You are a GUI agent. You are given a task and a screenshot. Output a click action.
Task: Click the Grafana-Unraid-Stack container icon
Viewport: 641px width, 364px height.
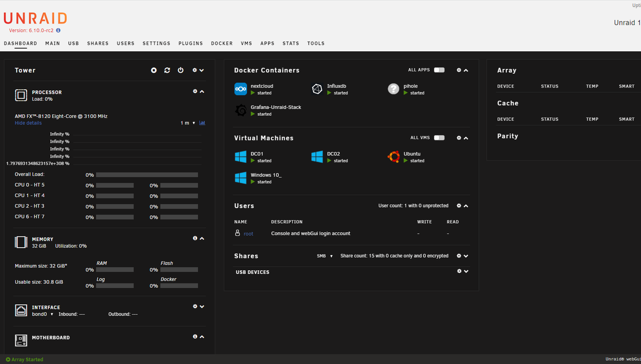240,110
